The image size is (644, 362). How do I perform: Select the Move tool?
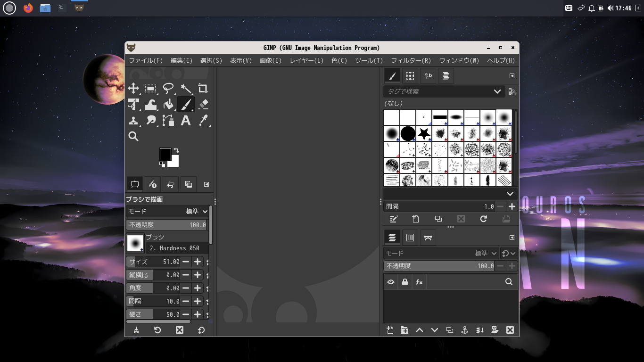pyautogui.click(x=133, y=89)
